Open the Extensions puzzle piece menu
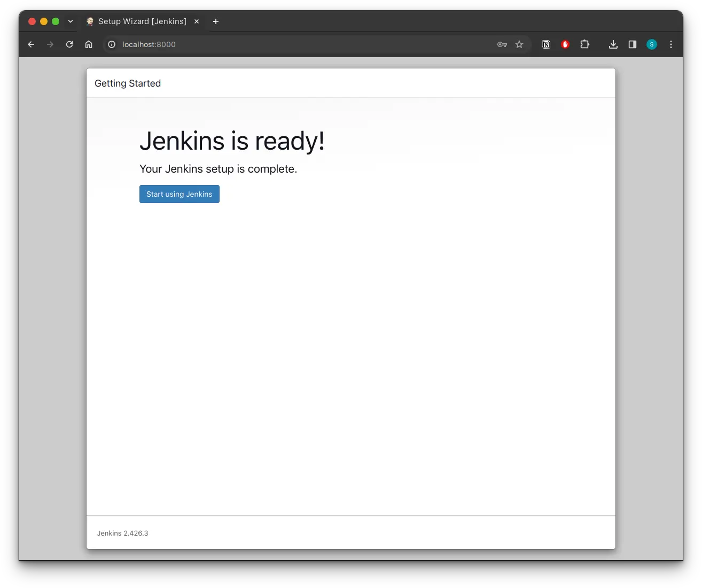Viewport: 702px width, 588px height. (x=584, y=44)
